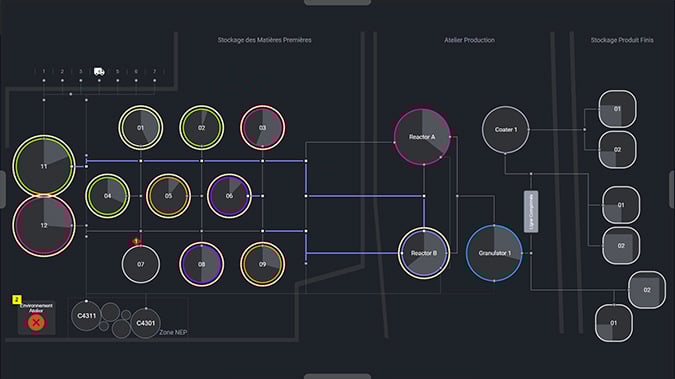Click raw material tank 03
The image size is (675, 379).
point(263,128)
